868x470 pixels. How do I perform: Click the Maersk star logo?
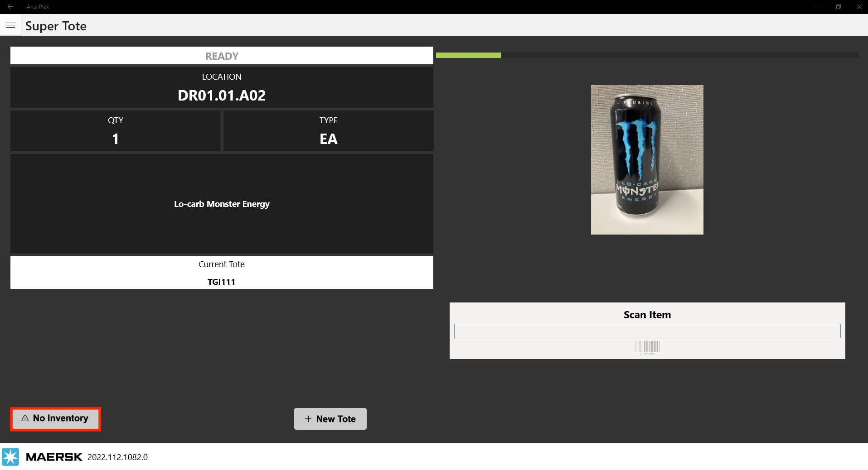[10, 456]
